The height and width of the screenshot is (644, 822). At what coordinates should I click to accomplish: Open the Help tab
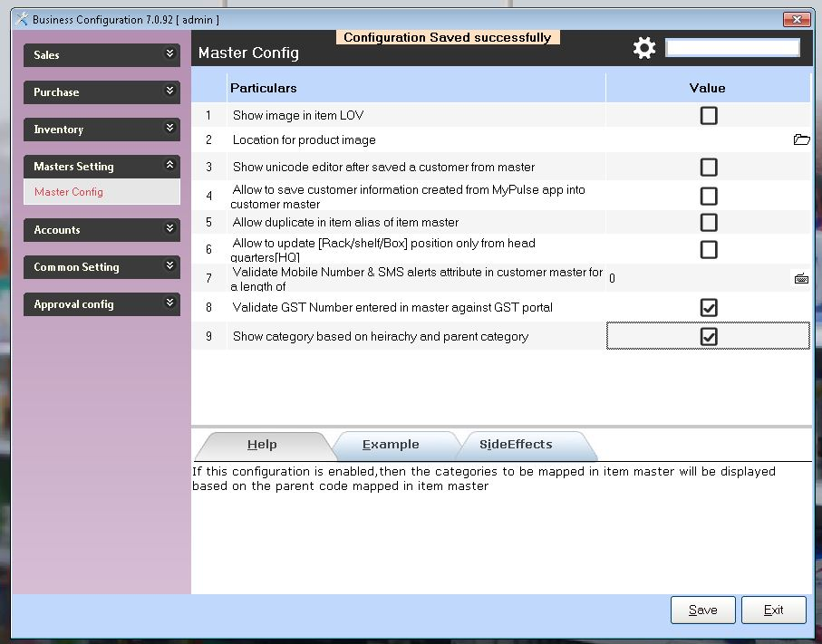tap(262, 445)
